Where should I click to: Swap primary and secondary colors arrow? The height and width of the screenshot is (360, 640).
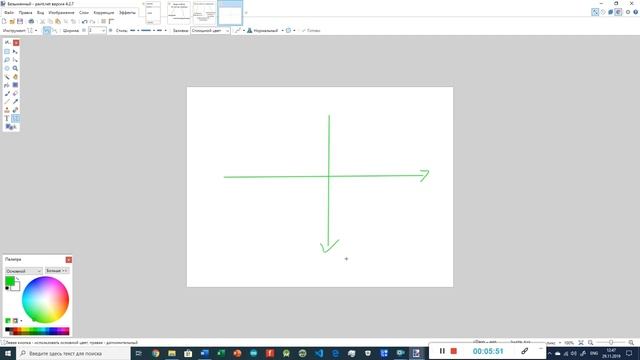click(17, 279)
